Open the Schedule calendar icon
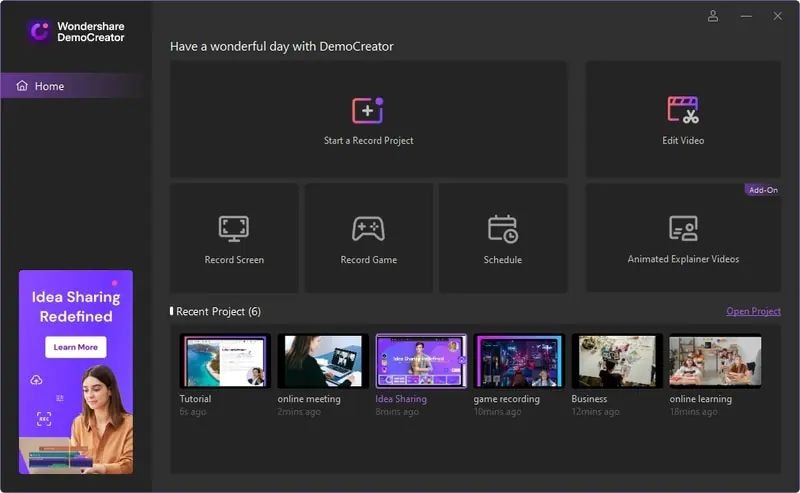 click(503, 229)
